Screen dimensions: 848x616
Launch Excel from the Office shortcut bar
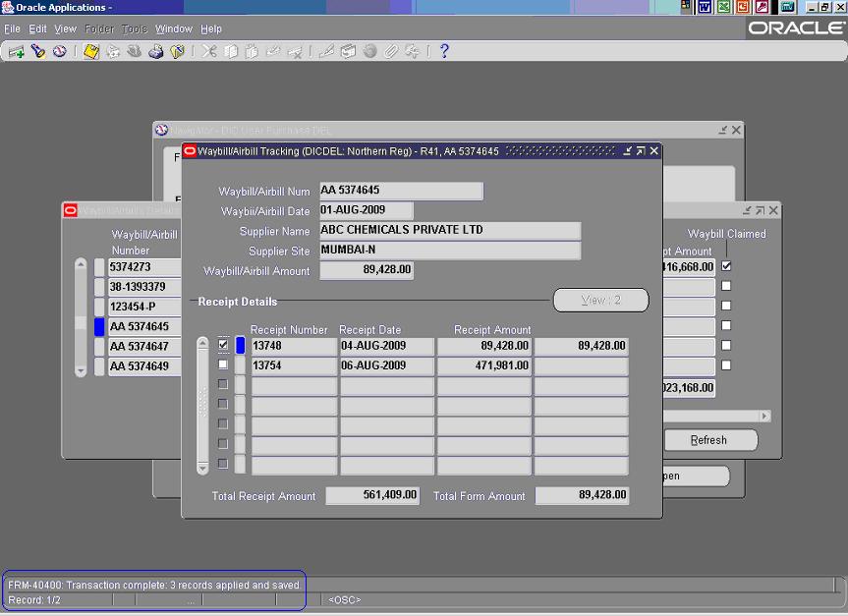pyautogui.click(x=723, y=7)
